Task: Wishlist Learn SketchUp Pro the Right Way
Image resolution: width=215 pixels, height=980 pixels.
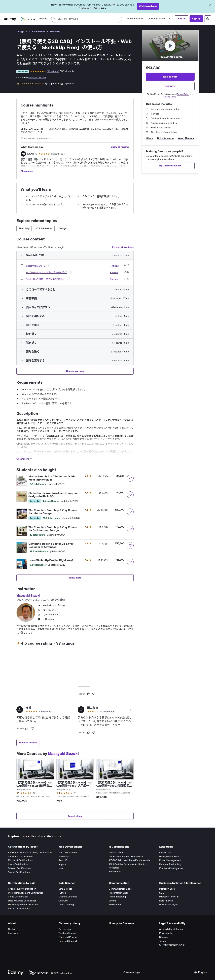Action: [130, 562]
